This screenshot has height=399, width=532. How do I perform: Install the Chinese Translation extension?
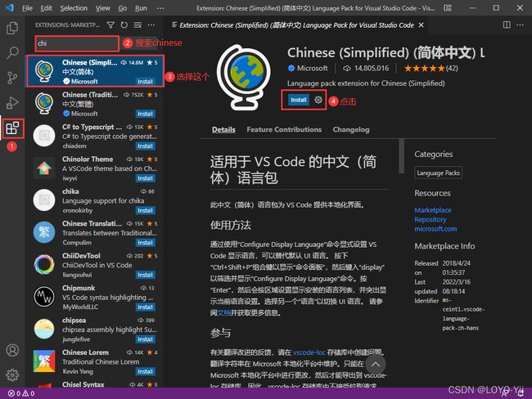click(145, 242)
